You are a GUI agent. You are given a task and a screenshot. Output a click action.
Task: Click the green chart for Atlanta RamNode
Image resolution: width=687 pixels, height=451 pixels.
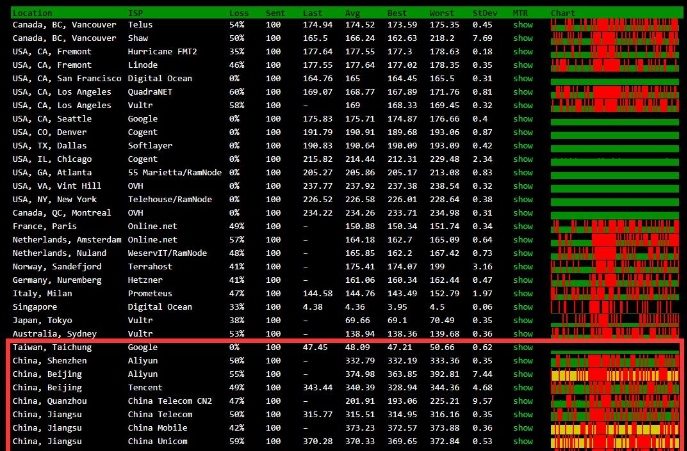[x=615, y=175]
